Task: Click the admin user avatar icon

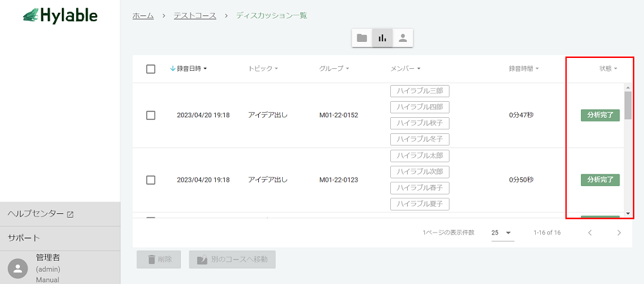Action: [x=20, y=268]
